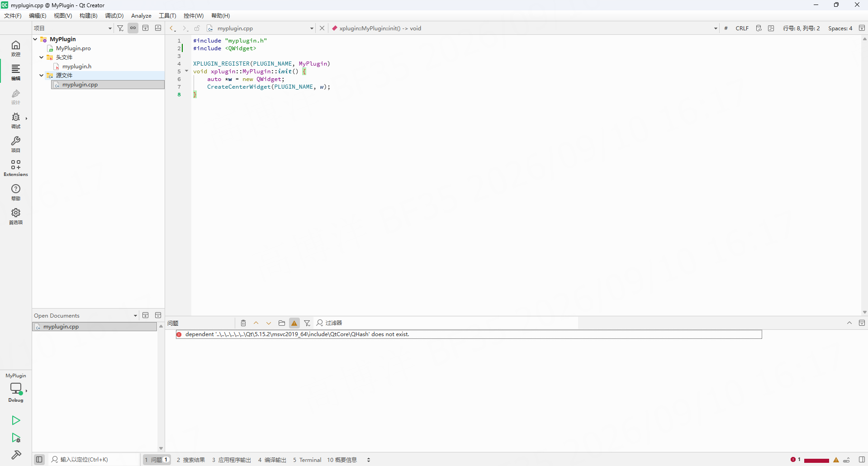Close the Open Documents panel
Viewport: 868px width, 466px height.
coord(158,315)
